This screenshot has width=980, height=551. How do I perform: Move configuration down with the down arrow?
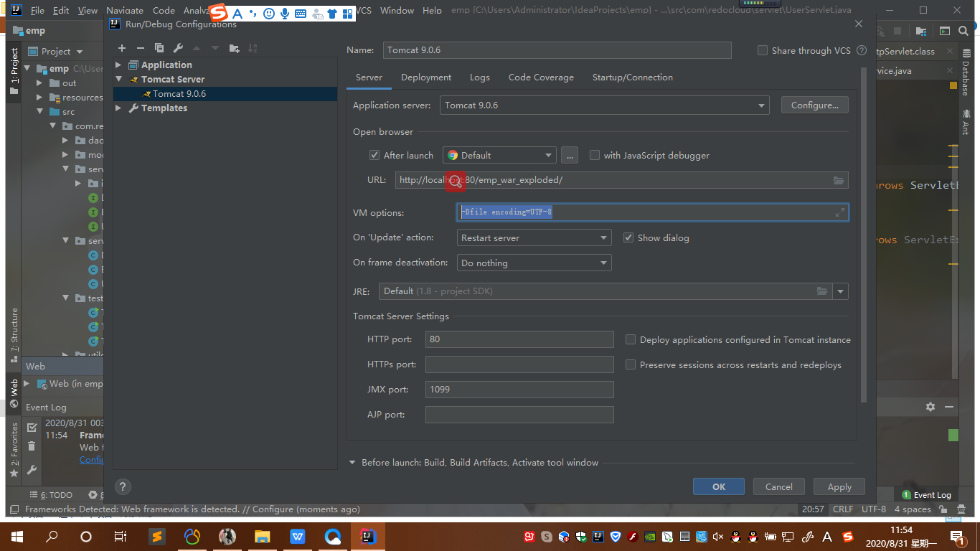coord(215,48)
